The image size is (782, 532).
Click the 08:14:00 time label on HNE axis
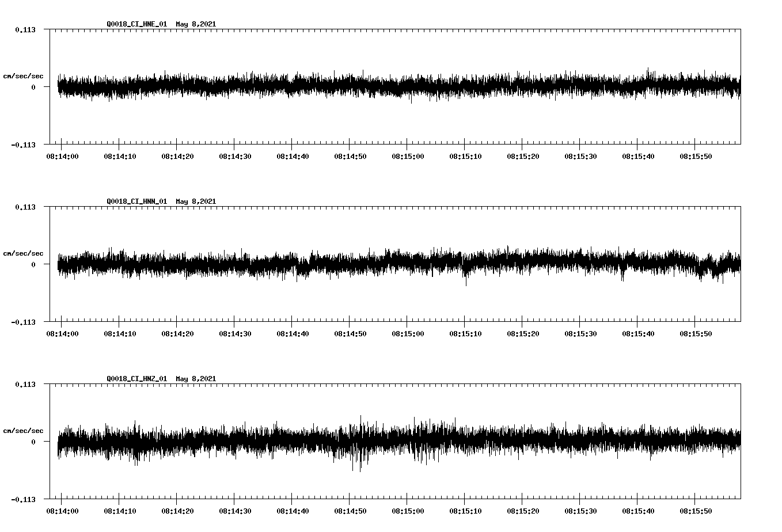(62, 155)
